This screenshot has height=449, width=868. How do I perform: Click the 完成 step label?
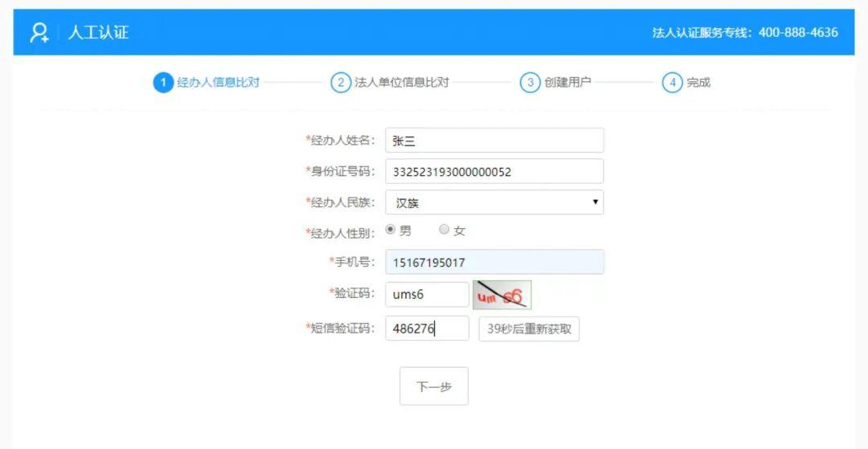coord(698,83)
